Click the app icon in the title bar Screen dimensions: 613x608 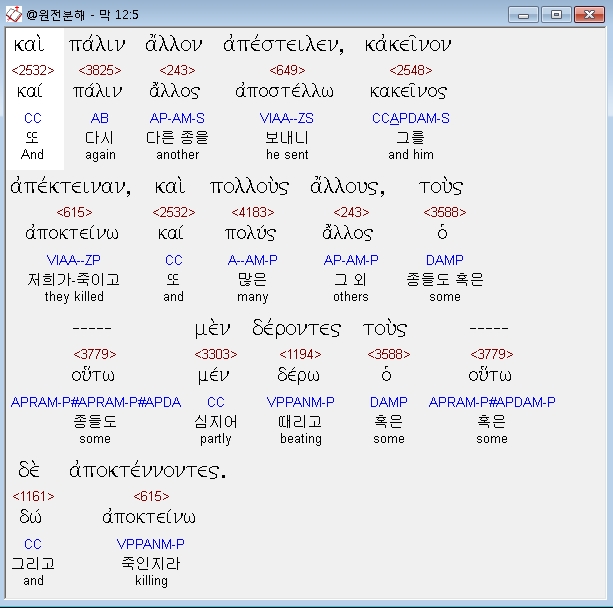click(13, 14)
